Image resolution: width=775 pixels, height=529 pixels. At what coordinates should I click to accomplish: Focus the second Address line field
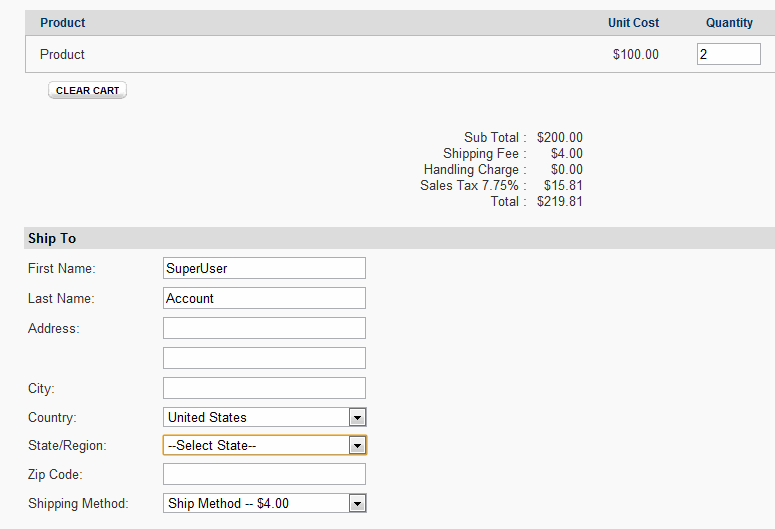click(264, 358)
